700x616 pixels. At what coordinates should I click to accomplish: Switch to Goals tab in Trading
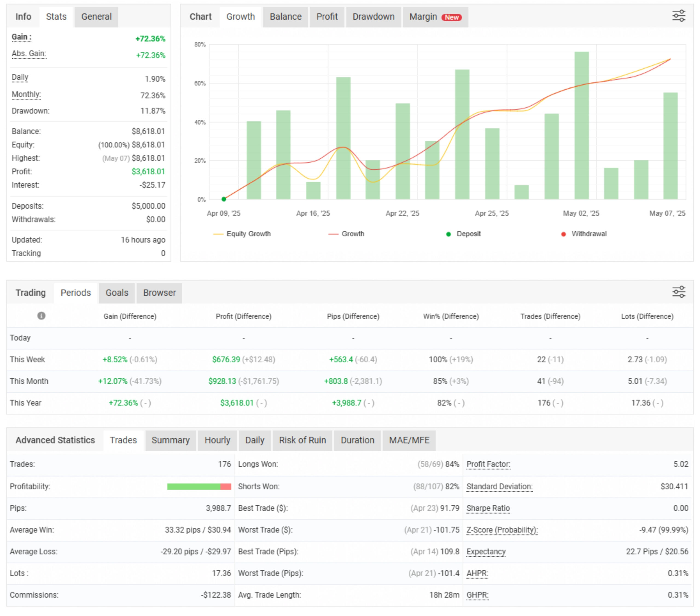coord(117,293)
